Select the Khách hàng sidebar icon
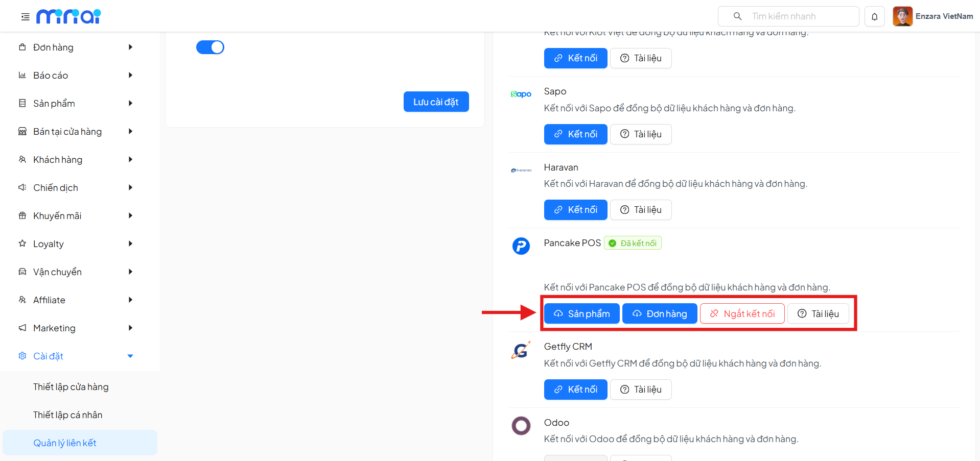980x461 pixels. (x=22, y=159)
